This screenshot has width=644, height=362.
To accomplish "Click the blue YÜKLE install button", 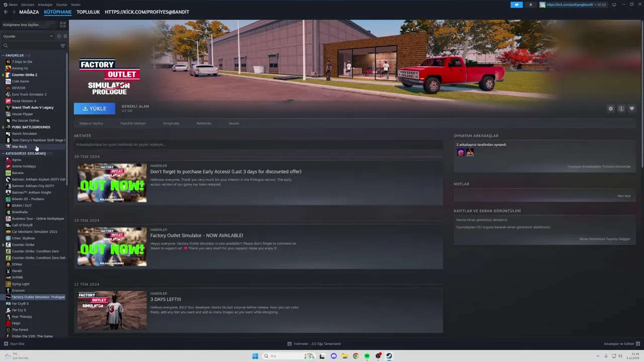I will 94,108.
